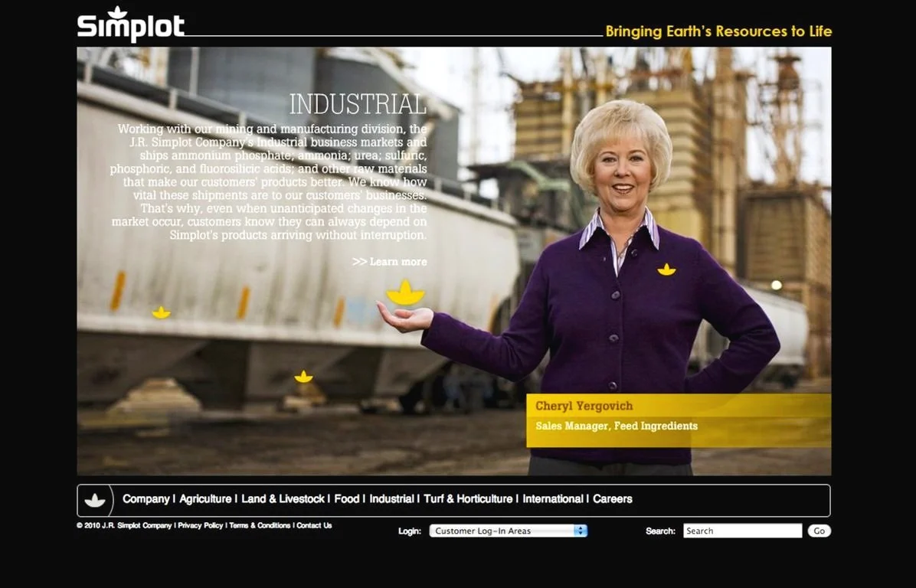Click the INDUSTRIAL heading
916x588 pixels.
(x=358, y=105)
